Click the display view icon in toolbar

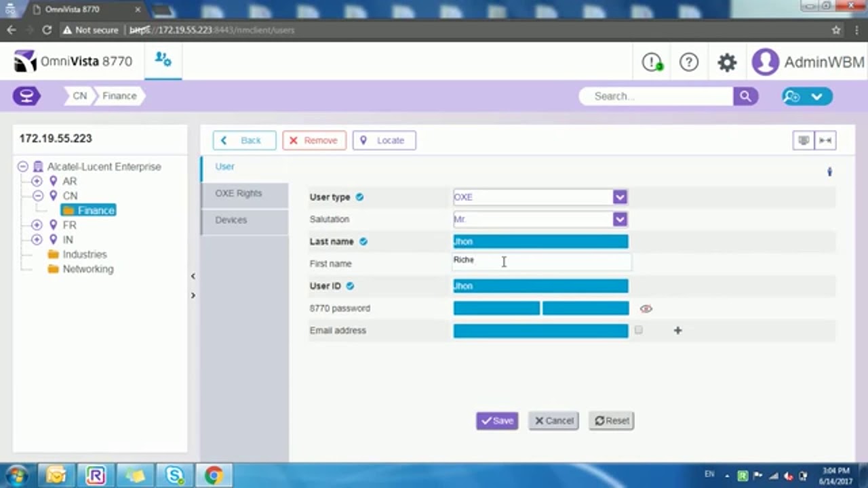[804, 140]
